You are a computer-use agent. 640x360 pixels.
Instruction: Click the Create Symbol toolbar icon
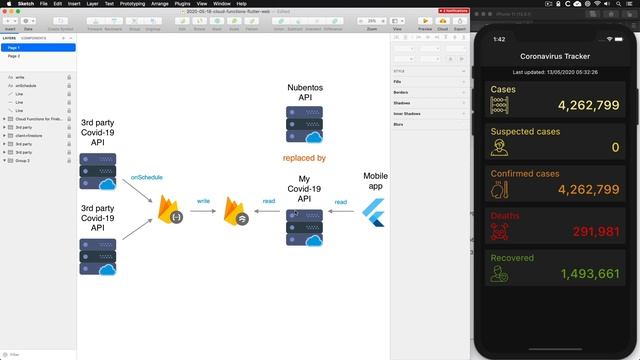pyautogui.click(x=60, y=21)
